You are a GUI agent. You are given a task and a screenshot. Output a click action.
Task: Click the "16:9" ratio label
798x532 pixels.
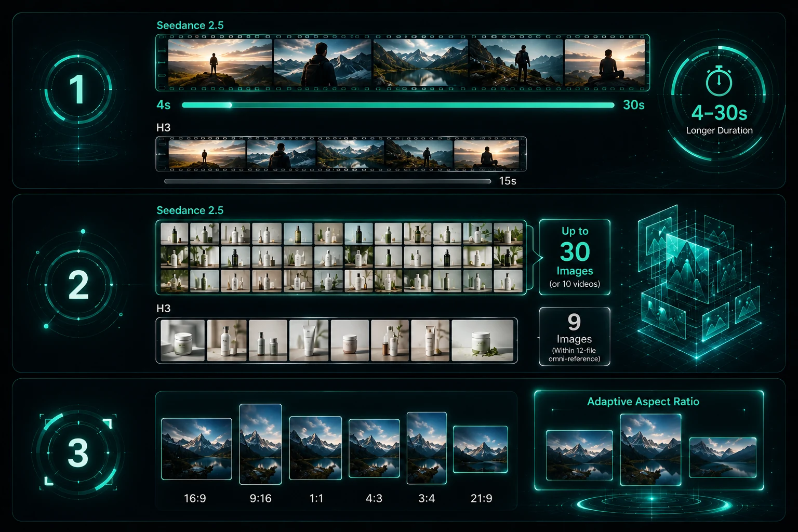click(195, 499)
